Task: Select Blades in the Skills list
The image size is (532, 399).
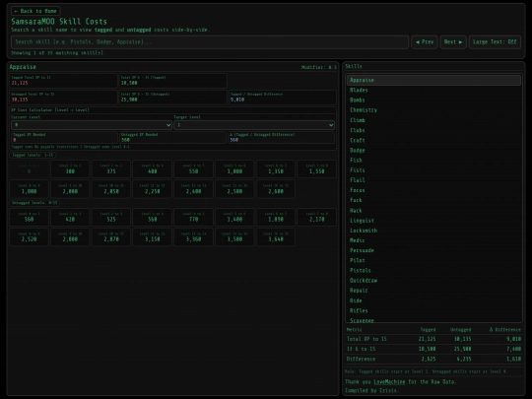Action: pyautogui.click(x=433, y=90)
